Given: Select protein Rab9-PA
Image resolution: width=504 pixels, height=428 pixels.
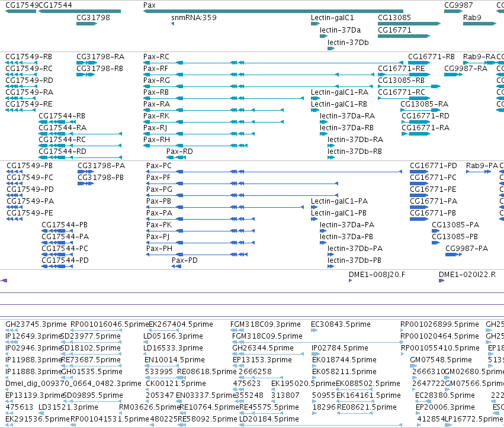Looking at the screenshot, I should 482,166.
